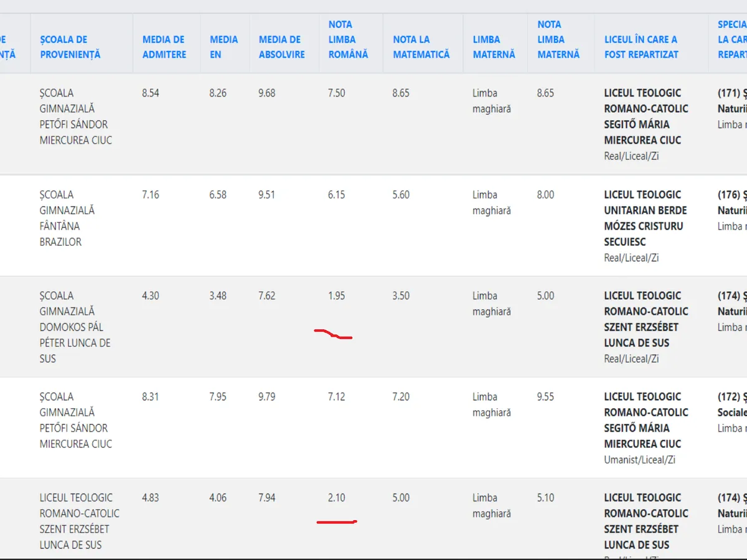Click the Nota Limba Română column header
Screen dimensions: 747x560
click(348, 39)
